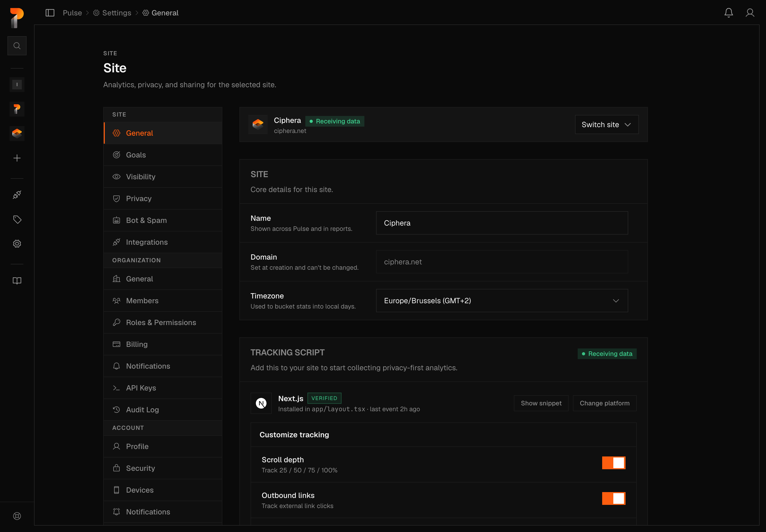The image size is (766, 532).
Task: Click the VERIFIED badge next to Next.js
Action: (324, 398)
